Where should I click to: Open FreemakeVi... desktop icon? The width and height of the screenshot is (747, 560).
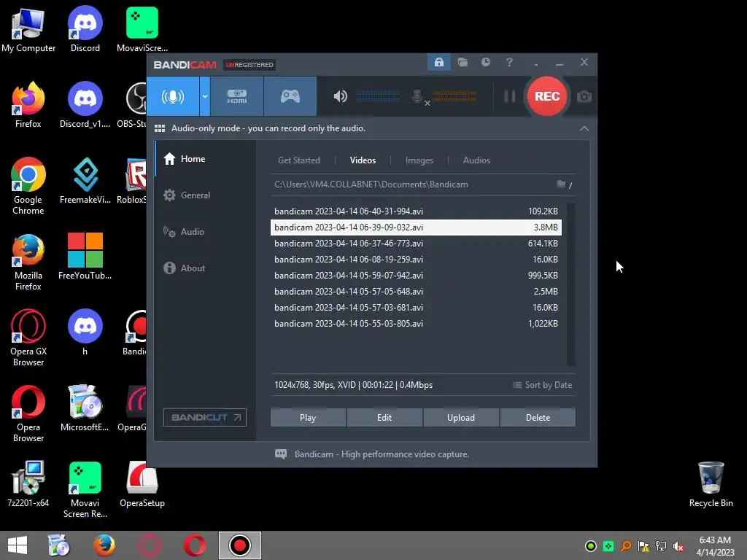coord(85,182)
